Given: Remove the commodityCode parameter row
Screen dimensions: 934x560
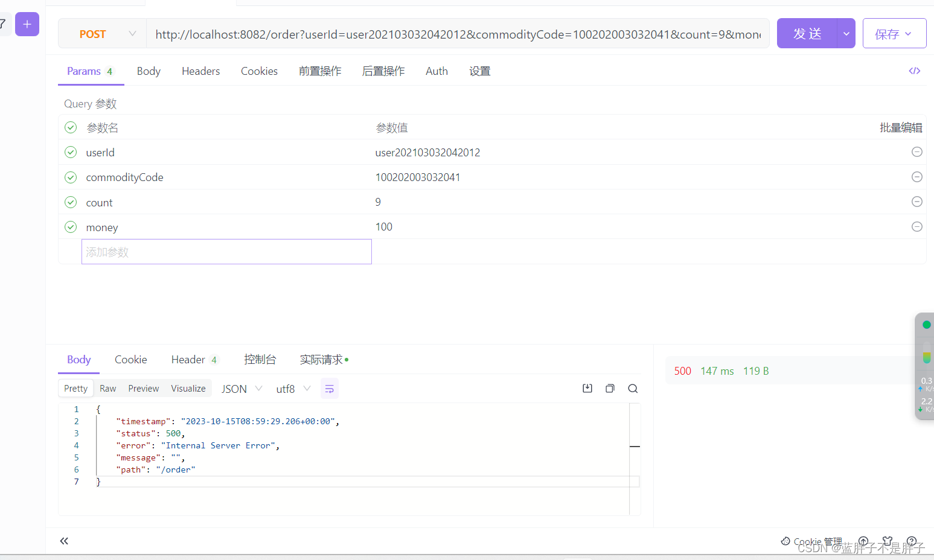Looking at the screenshot, I should pos(916,177).
